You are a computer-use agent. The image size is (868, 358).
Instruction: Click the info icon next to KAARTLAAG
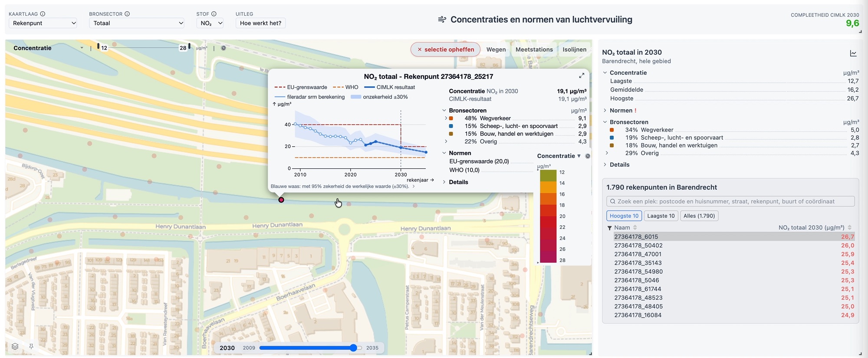[43, 14]
